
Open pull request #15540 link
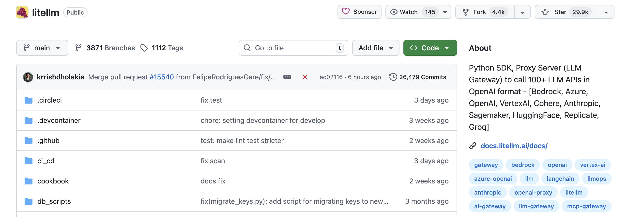(x=162, y=77)
